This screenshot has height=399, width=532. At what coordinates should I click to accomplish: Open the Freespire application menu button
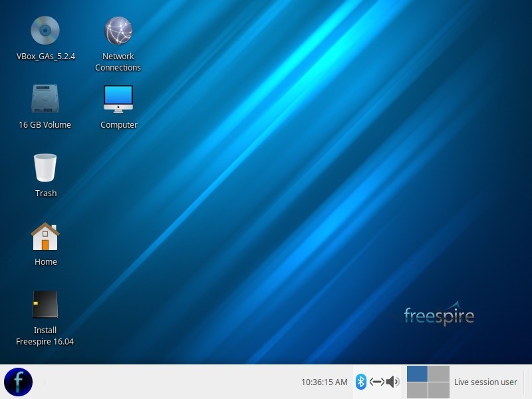pyautogui.click(x=19, y=382)
